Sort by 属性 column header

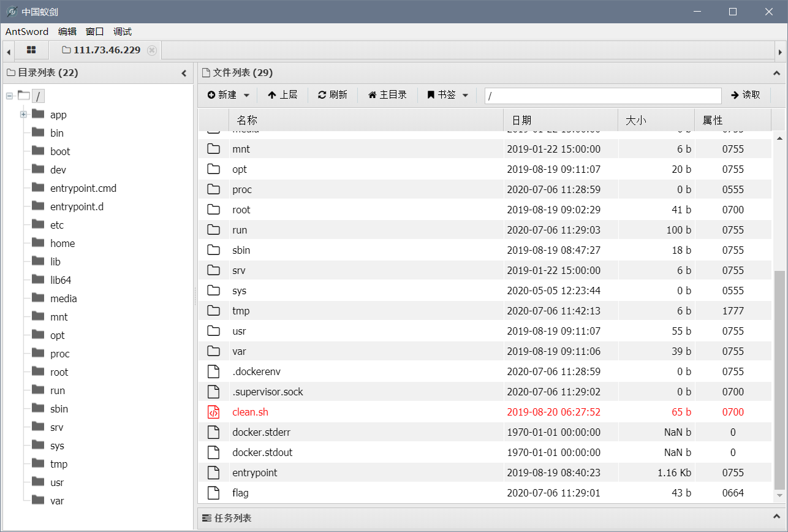click(x=733, y=120)
